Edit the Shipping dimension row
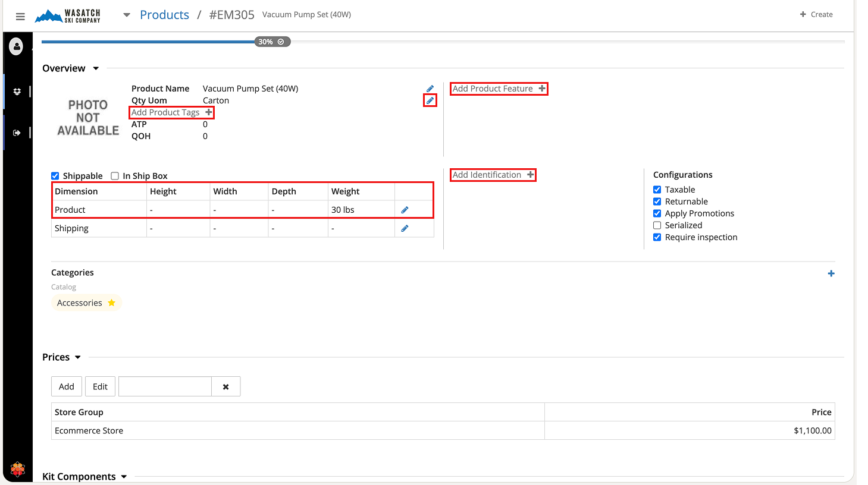 [x=405, y=228]
